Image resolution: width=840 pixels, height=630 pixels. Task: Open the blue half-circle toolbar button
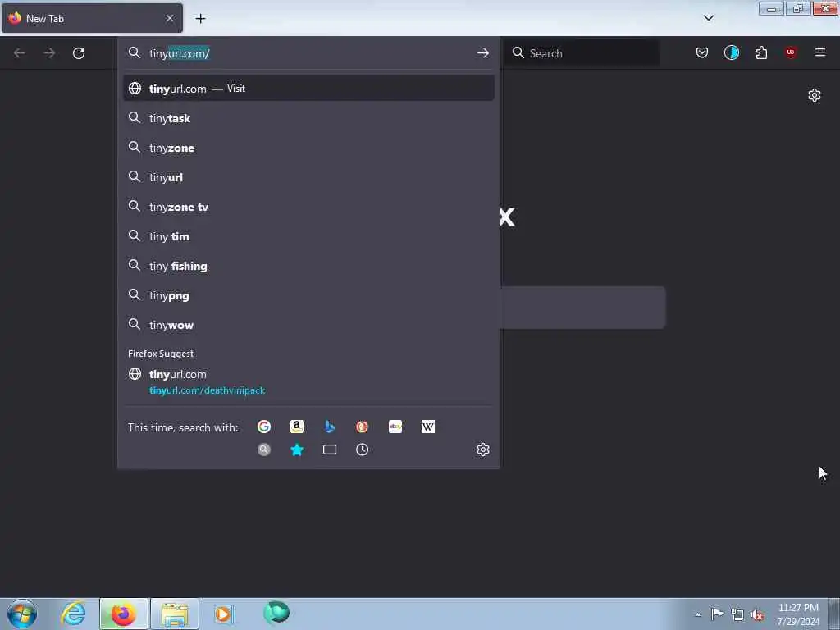click(731, 52)
